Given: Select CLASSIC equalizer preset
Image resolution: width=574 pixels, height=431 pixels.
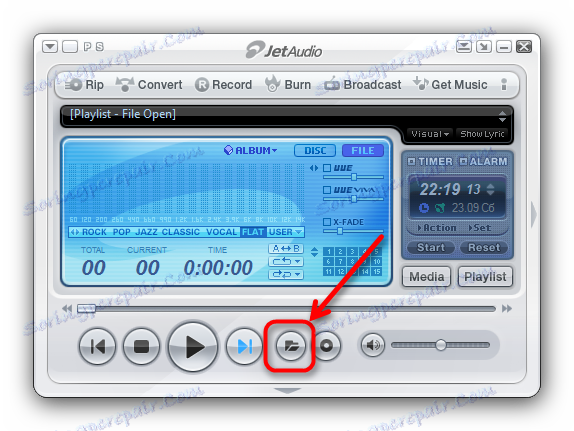Looking at the screenshot, I should pyautogui.click(x=181, y=232).
